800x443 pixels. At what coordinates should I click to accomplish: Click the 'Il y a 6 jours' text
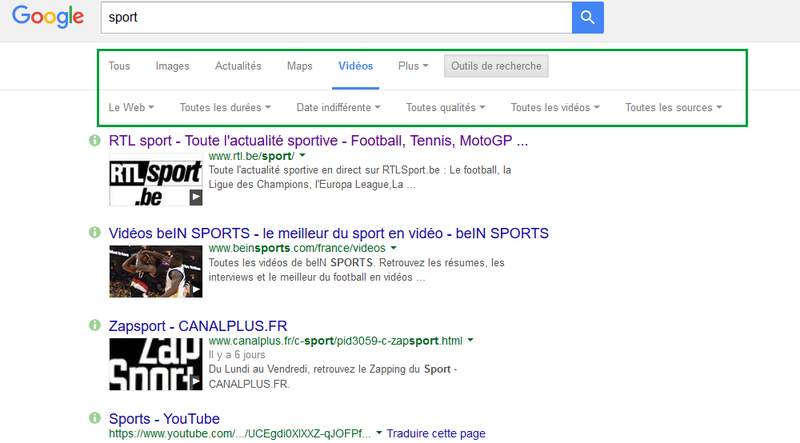point(237,355)
